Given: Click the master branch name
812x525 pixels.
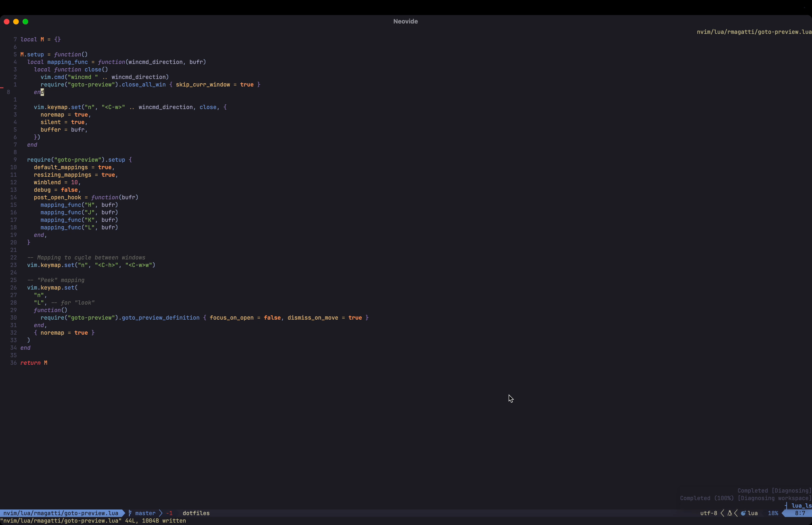Looking at the screenshot, I should [145, 513].
